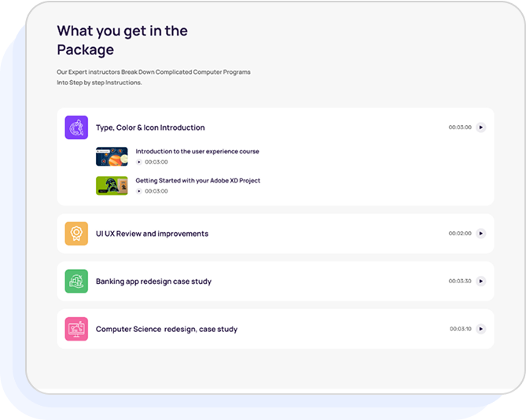Screen dimensions: 526x420
Task: Click the 00:02:00 duration on UI UX Review
Action: tap(460, 234)
